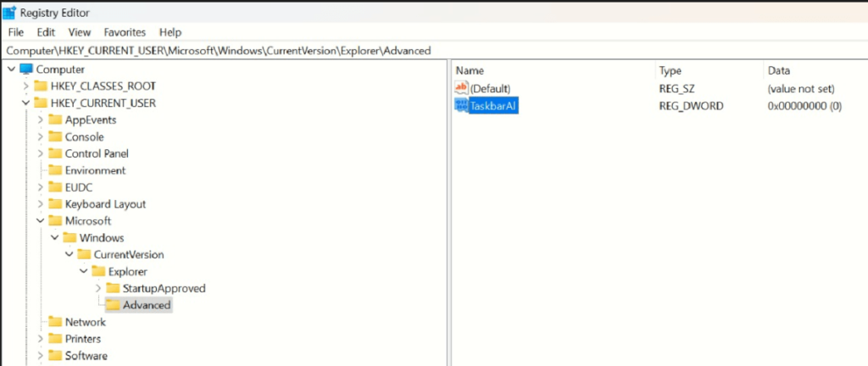
Task: Click the '(value not set)' data cell
Action: (801, 88)
